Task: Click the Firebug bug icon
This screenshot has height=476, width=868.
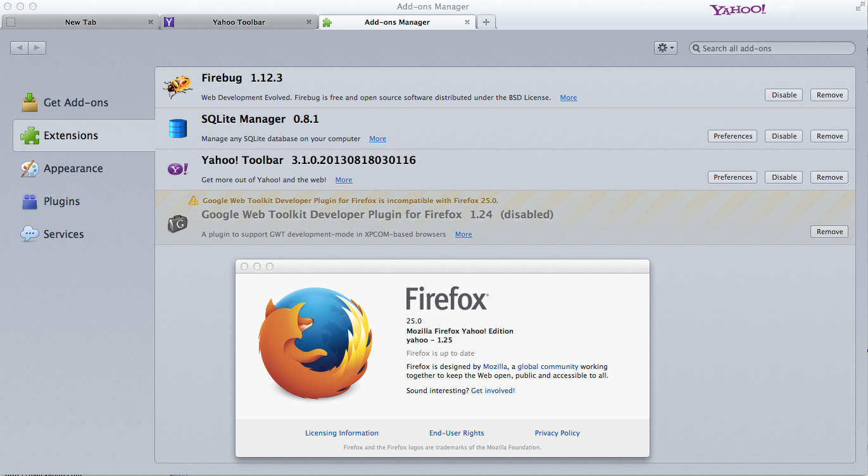Action: point(178,87)
